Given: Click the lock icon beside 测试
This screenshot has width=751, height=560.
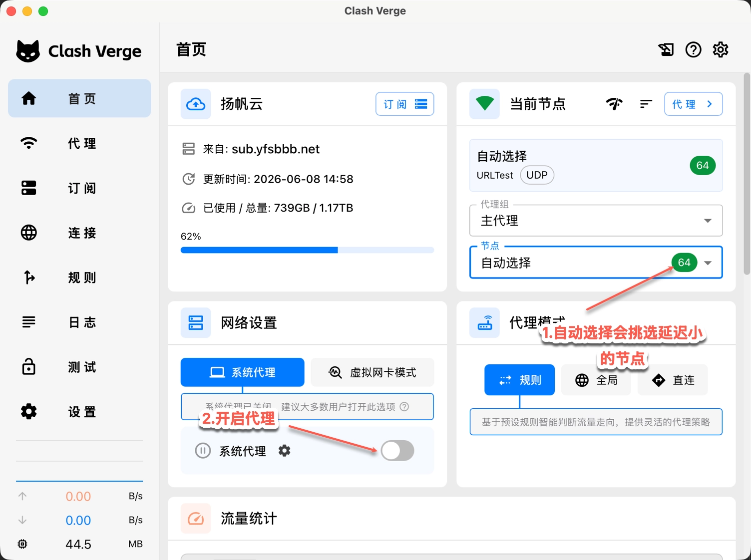Looking at the screenshot, I should pos(29,366).
